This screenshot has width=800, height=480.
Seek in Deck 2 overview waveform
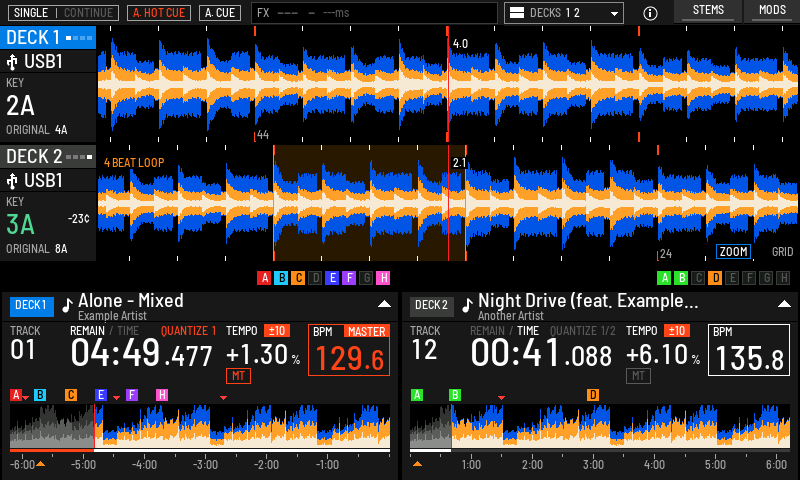pos(600,426)
